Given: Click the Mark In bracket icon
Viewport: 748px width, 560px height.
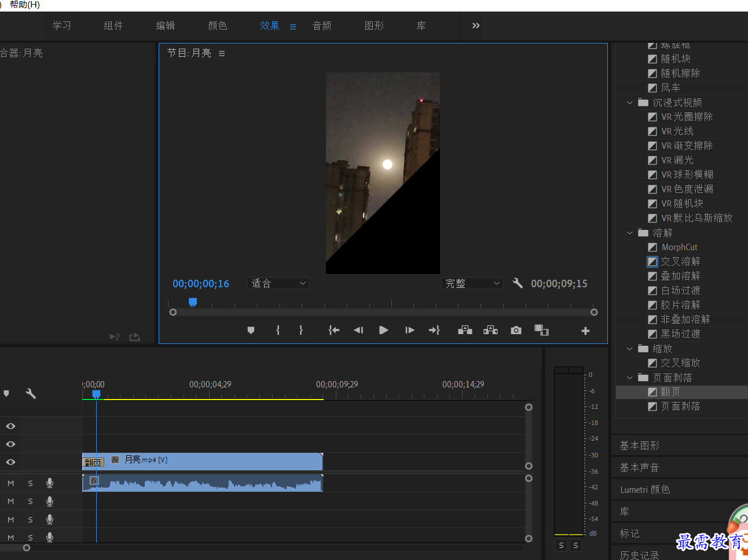Looking at the screenshot, I should click(278, 330).
